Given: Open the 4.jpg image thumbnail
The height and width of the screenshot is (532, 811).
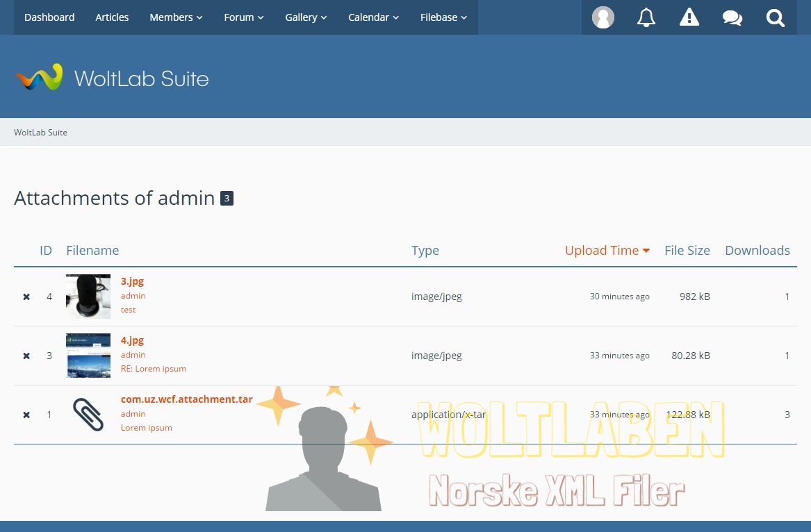Looking at the screenshot, I should point(88,356).
